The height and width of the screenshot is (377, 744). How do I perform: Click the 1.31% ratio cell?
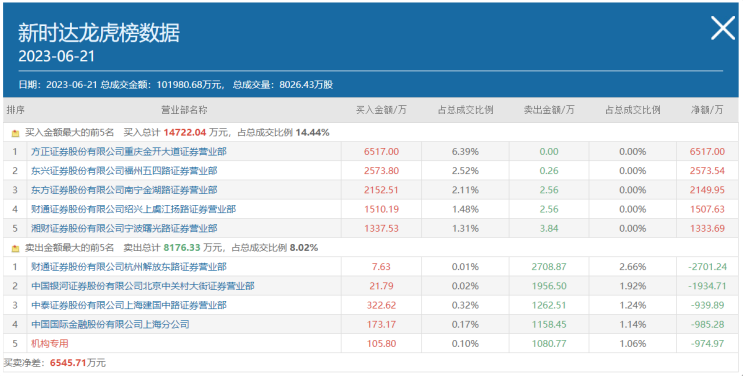tap(465, 229)
